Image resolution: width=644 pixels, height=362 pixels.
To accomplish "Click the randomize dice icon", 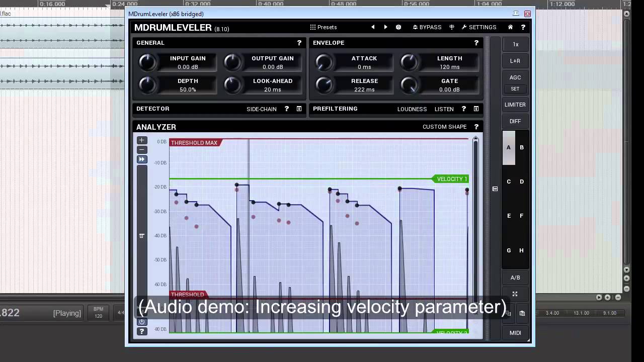I will pos(398,27).
